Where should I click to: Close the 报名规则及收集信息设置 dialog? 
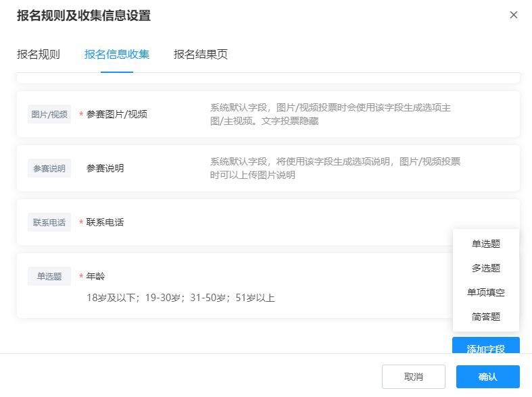coord(513,15)
